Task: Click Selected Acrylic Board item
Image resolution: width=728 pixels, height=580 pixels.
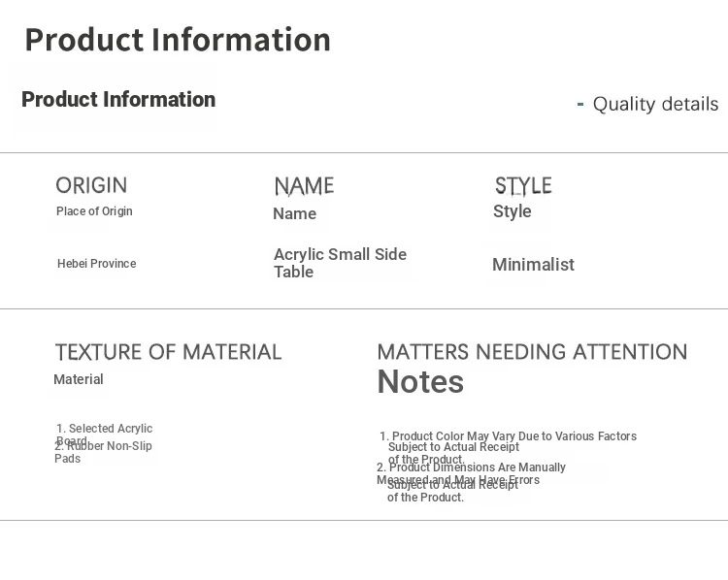Action: tap(104, 433)
